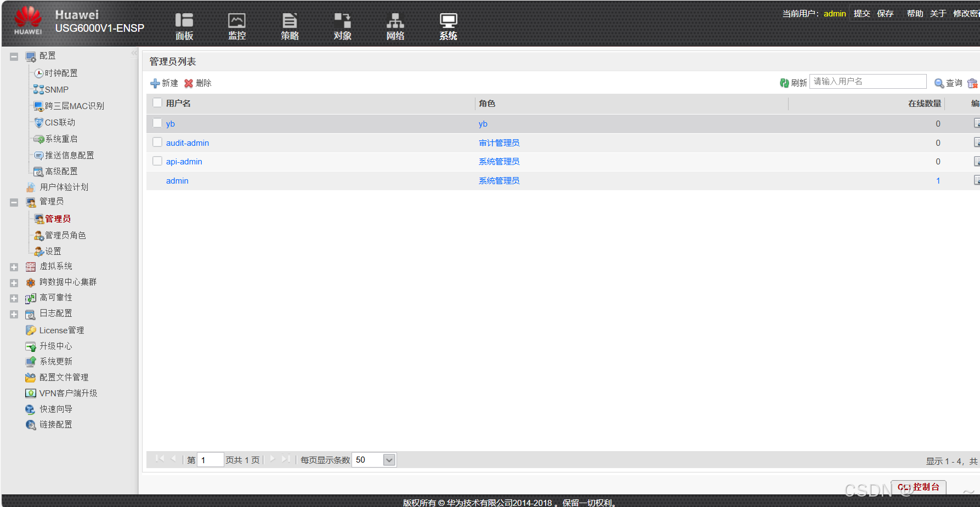Select 高级配置 tree item

61,171
